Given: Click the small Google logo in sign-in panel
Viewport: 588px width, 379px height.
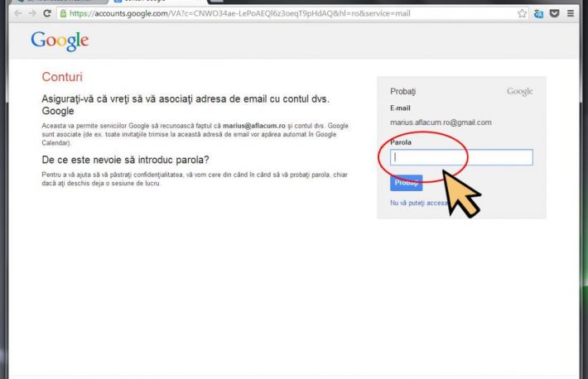Looking at the screenshot, I should pyautogui.click(x=519, y=92).
